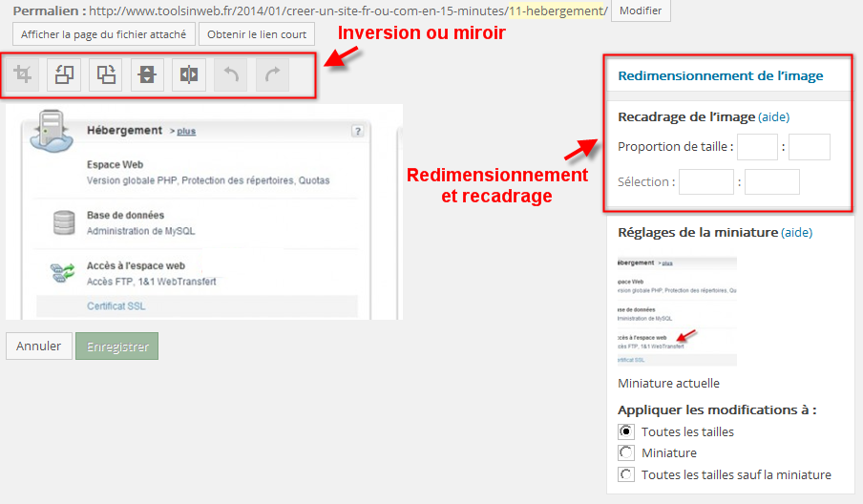Rotate image clockwise
Viewport: 863px width, 504px height.
click(x=105, y=74)
